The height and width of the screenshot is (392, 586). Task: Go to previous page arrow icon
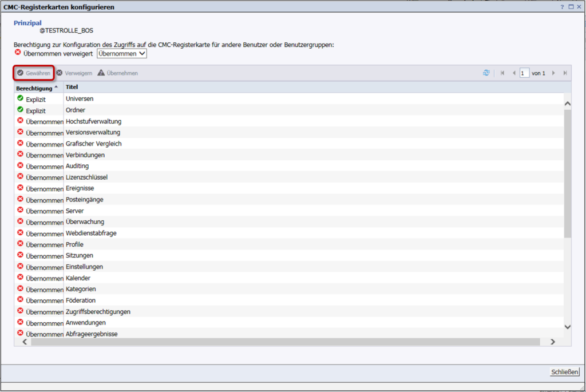tap(514, 73)
